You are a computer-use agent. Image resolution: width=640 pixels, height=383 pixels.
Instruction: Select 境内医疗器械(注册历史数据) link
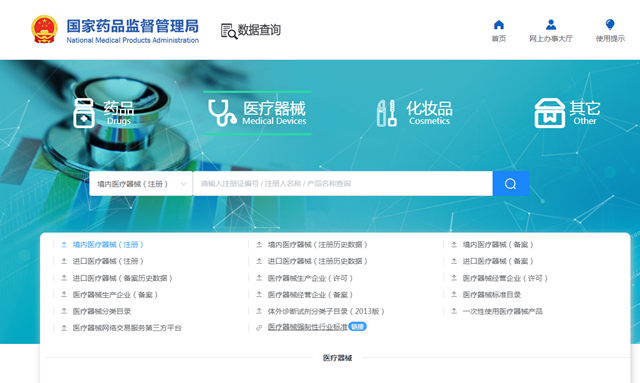[318, 245]
